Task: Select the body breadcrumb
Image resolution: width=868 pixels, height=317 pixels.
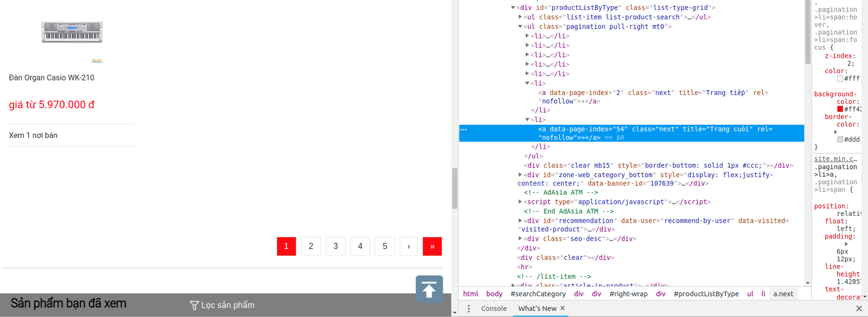Action: [494, 294]
